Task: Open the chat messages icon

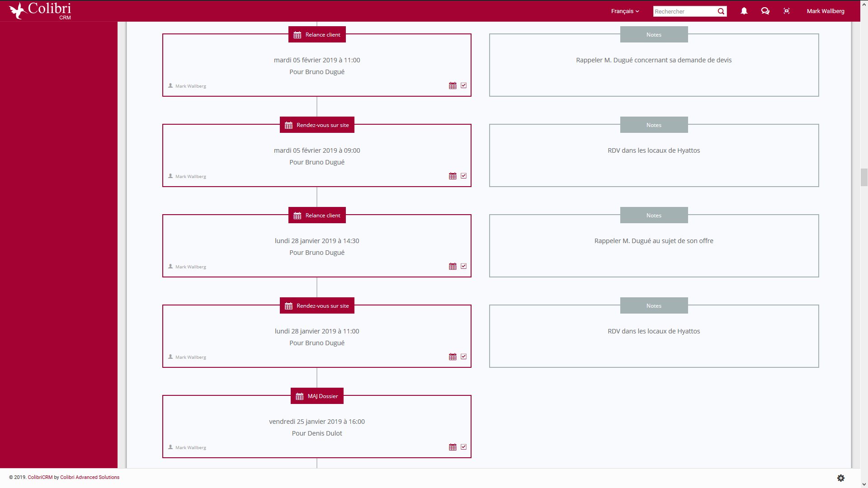Action: (x=765, y=11)
